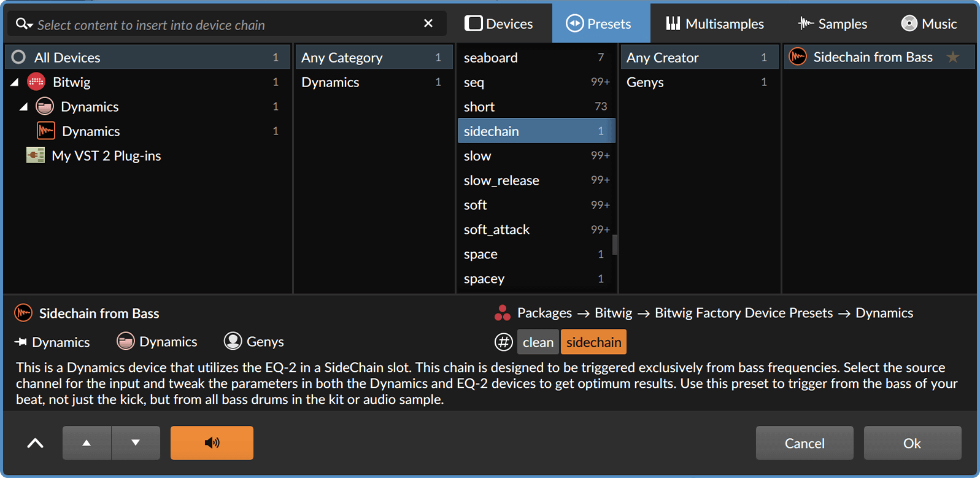Click the hashtag tags icon
The height and width of the screenshot is (478, 980).
pos(504,342)
